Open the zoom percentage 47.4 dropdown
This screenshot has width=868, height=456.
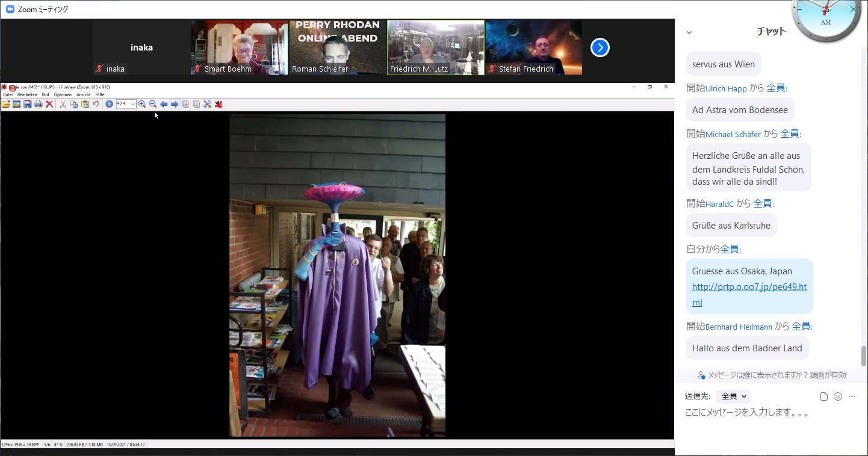(132, 104)
